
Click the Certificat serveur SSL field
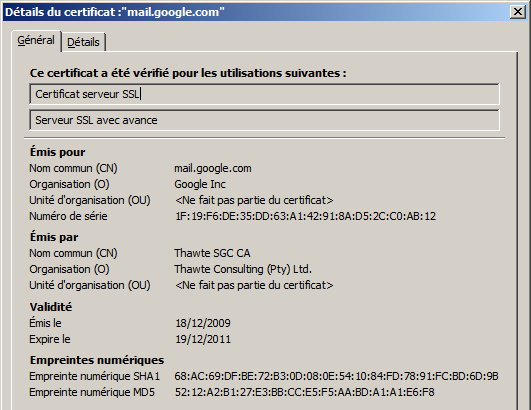click(264, 94)
